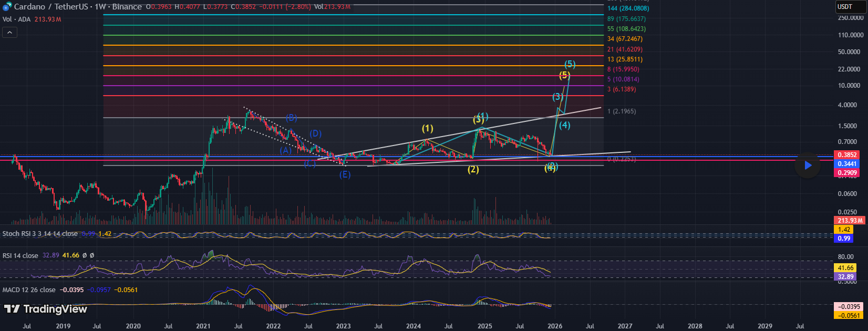868x331 pixels.
Task: Open the Cardano / TetherUS symbol title
Action: click(x=51, y=7)
